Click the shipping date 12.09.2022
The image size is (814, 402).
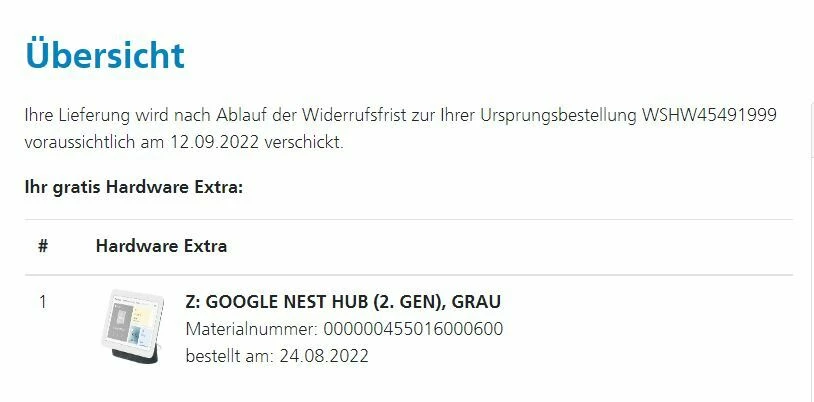tap(206, 142)
